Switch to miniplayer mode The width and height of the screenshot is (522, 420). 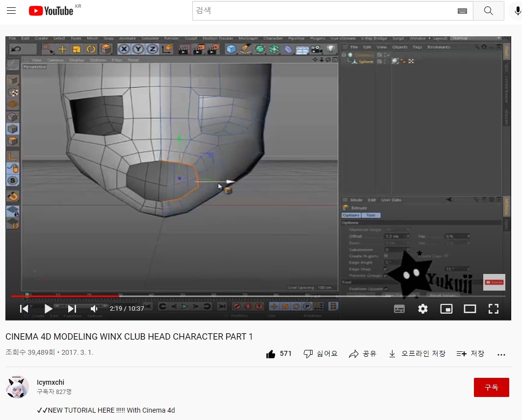tap(446, 309)
